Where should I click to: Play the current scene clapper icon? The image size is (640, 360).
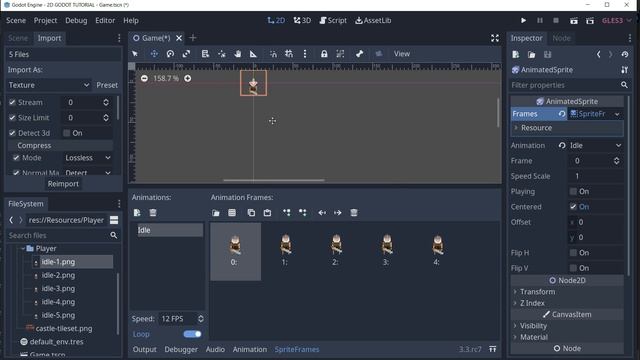point(573,20)
